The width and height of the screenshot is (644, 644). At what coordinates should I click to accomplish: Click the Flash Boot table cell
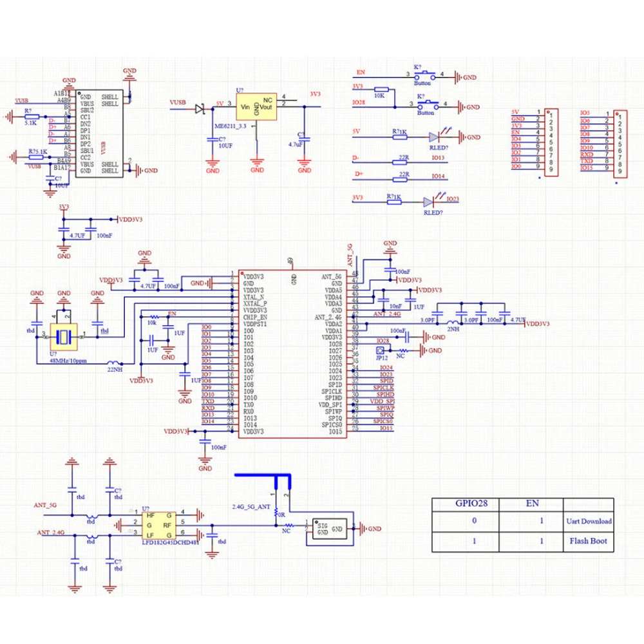(x=589, y=542)
